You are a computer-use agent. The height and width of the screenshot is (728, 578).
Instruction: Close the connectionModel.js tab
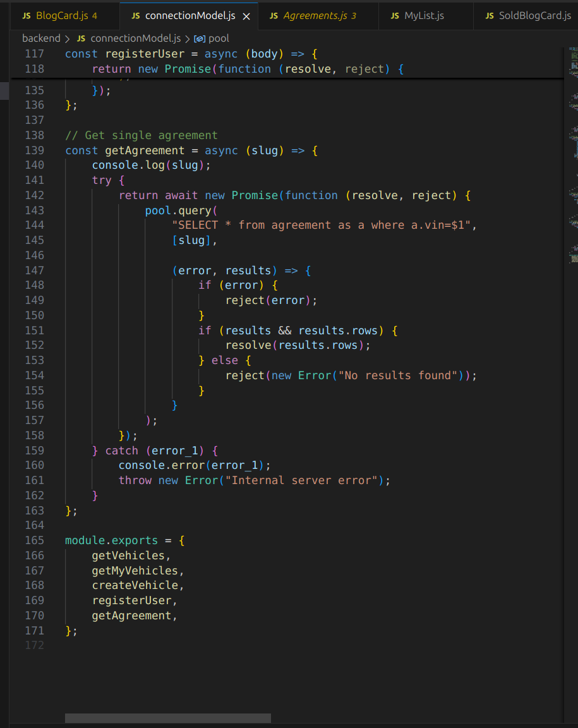click(x=247, y=16)
